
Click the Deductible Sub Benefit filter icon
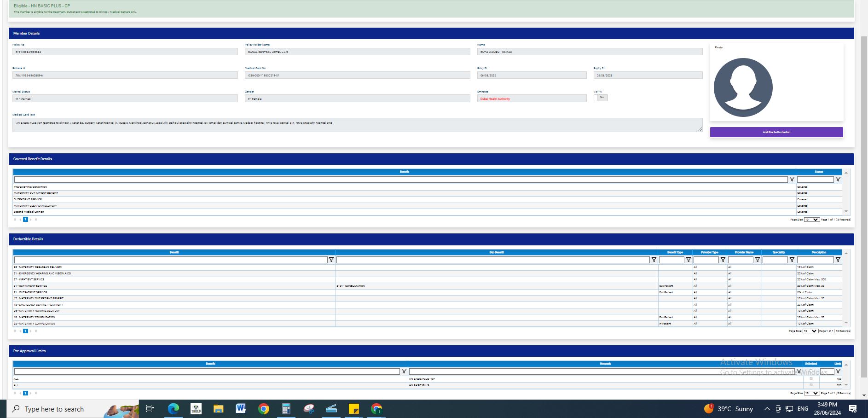pyautogui.click(x=654, y=260)
